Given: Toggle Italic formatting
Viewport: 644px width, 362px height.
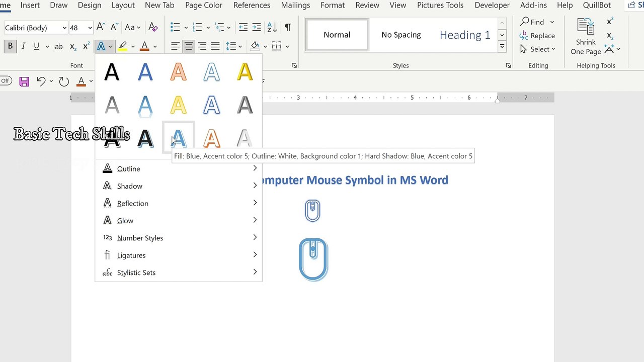Looking at the screenshot, I should pyautogui.click(x=23, y=46).
